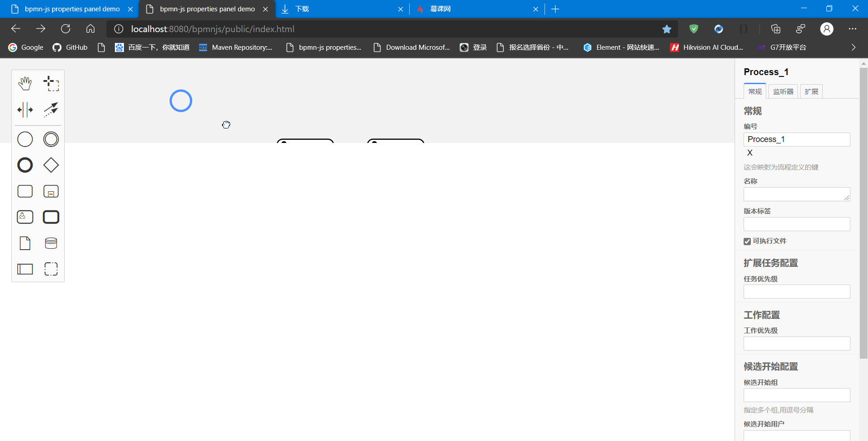Switch to the 慕课网 browser tab
Image resolution: width=868 pixels, height=441 pixels.
point(477,9)
